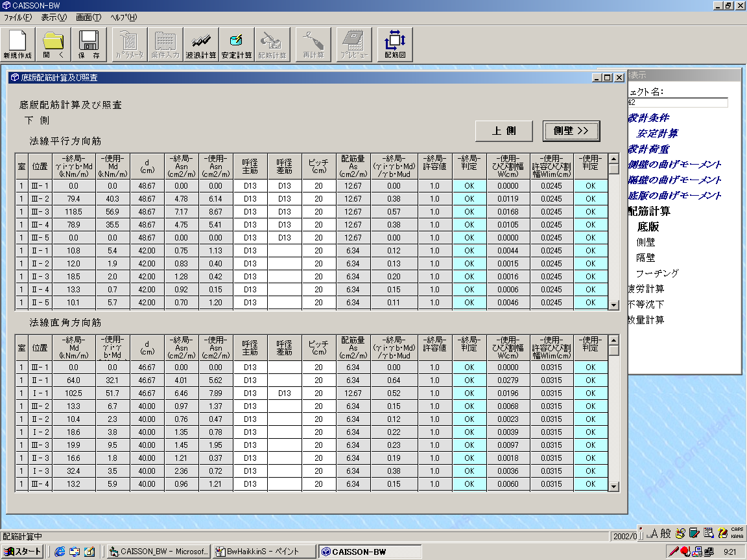Viewport: 747px width, 560px height.
Task: Open the ファイル(F) menu
Action: pyautogui.click(x=18, y=17)
